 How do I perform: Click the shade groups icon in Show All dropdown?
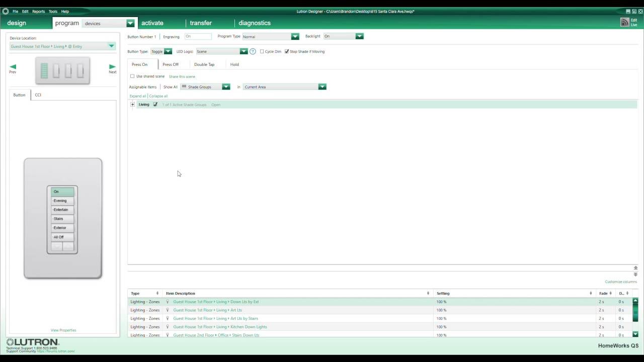pos(184,87)
